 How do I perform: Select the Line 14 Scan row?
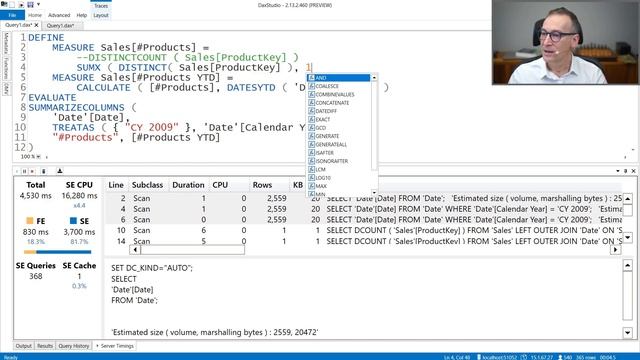363,241
